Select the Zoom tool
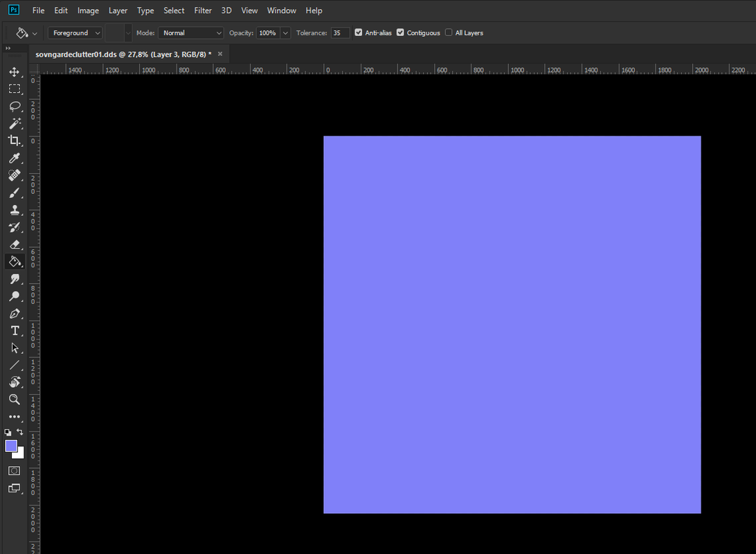This screenshot has height=554, width=756. [x=15, y=400]
